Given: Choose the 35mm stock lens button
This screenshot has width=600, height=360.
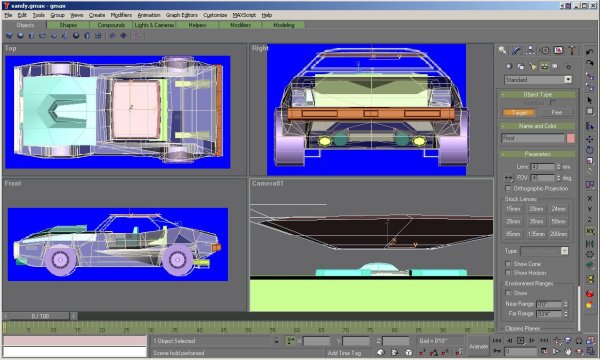Looking at the screenshot, I should tap(536, 222).
